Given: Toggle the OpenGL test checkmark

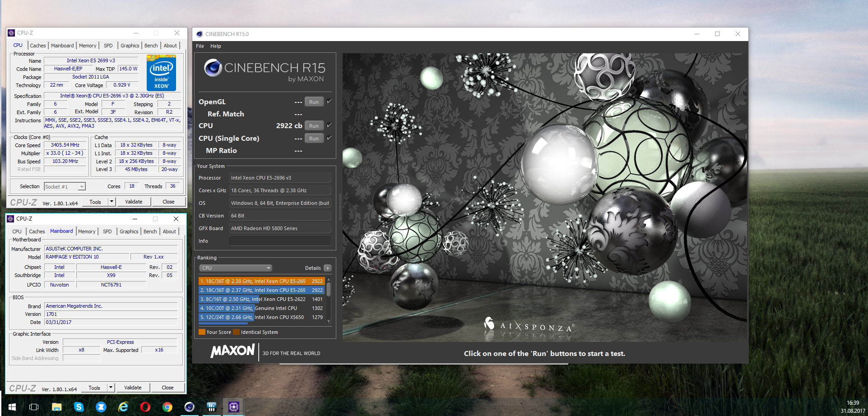Looking at the screenshot, I should pos(329,102).
